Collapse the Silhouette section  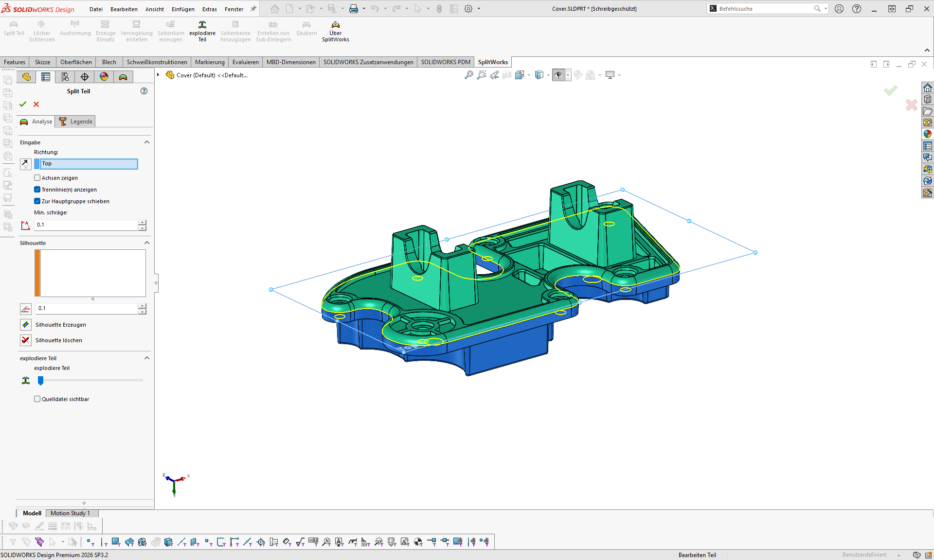tap(146, 243)
